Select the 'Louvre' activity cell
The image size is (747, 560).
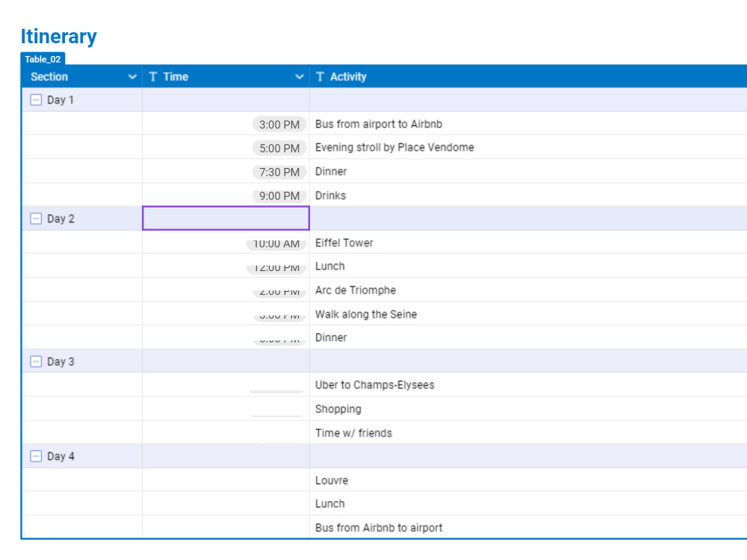[528, 480]
